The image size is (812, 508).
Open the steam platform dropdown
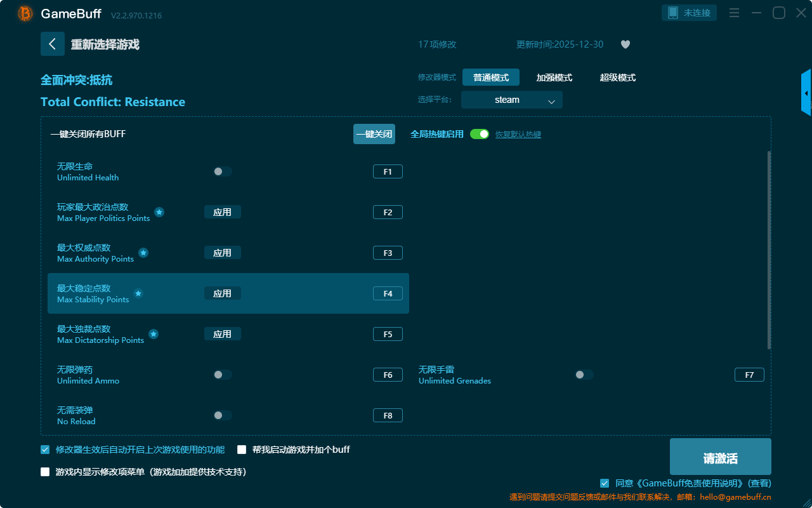(512, 100)
